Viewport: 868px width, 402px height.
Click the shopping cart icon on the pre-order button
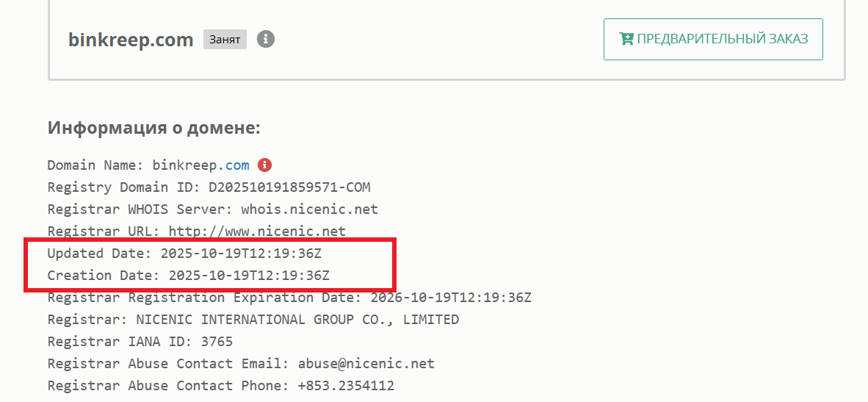click(x=626, y=39)
